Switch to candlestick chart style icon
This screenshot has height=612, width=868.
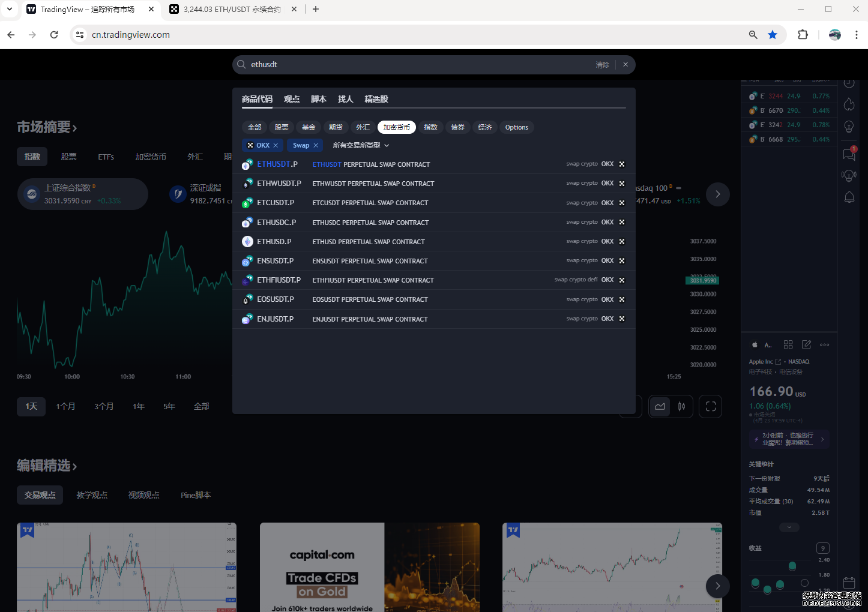click(682, 406)
